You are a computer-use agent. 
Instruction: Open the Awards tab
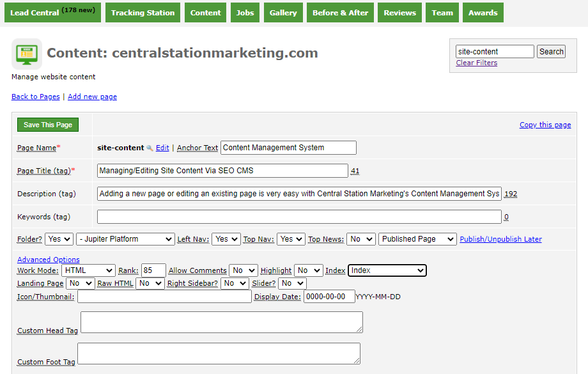pyautogui.click(x=483, y=12)
